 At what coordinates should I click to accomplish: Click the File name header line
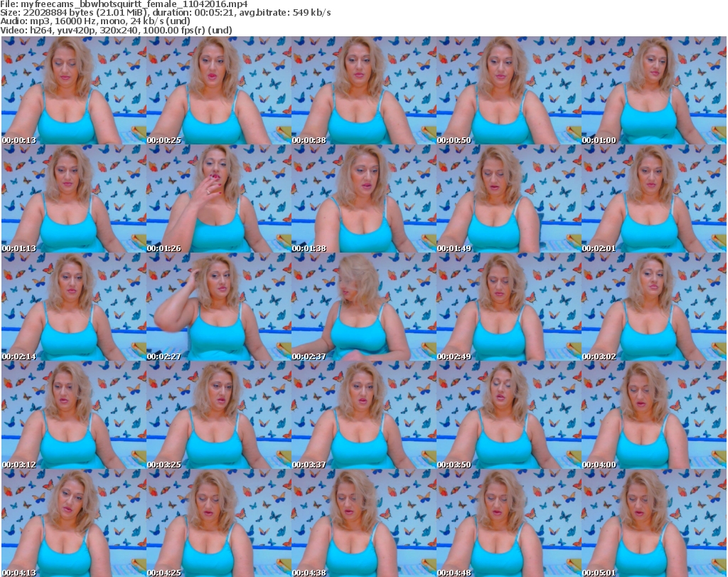pyautogui.click(x=124, y=4)
